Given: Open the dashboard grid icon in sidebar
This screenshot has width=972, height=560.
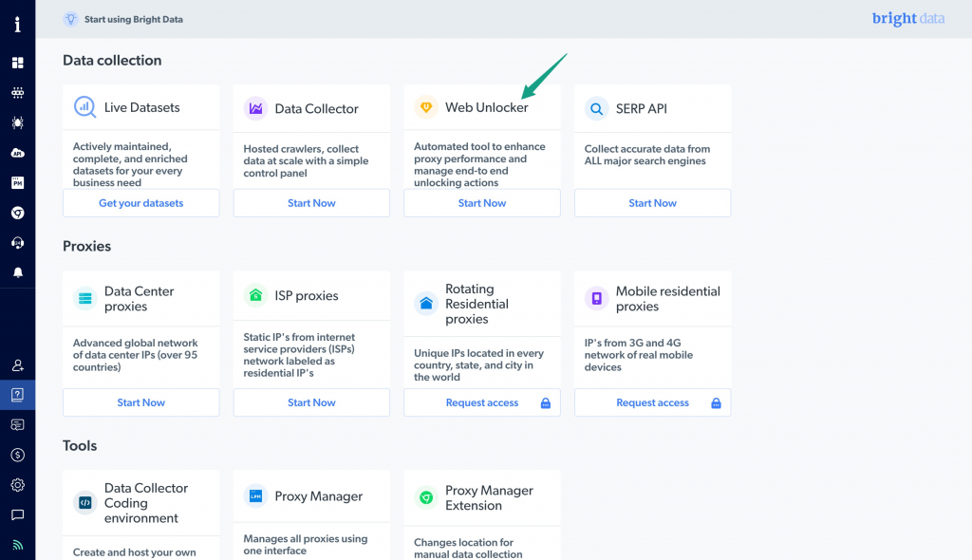Looking at the screenshot, I should click(17, 63).
